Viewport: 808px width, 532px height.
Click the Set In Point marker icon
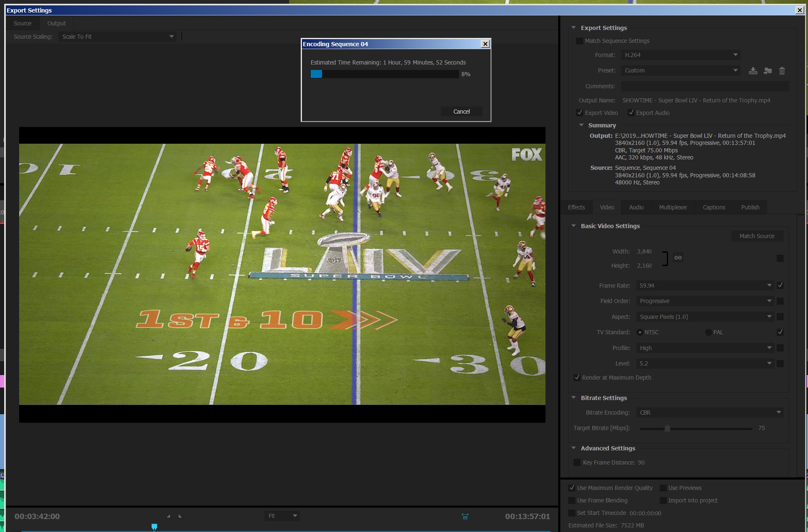click(168, 516)
